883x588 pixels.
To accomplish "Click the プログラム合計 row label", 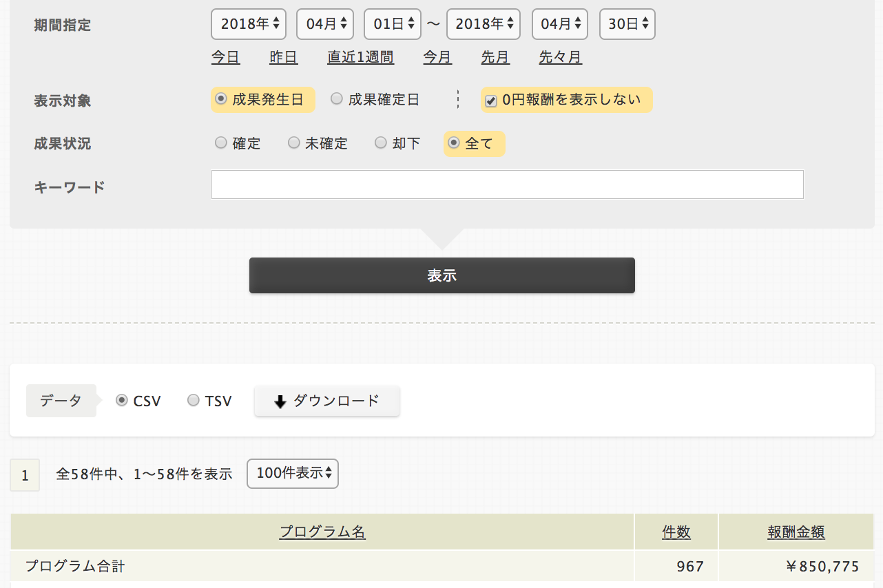I will [75, 567].
